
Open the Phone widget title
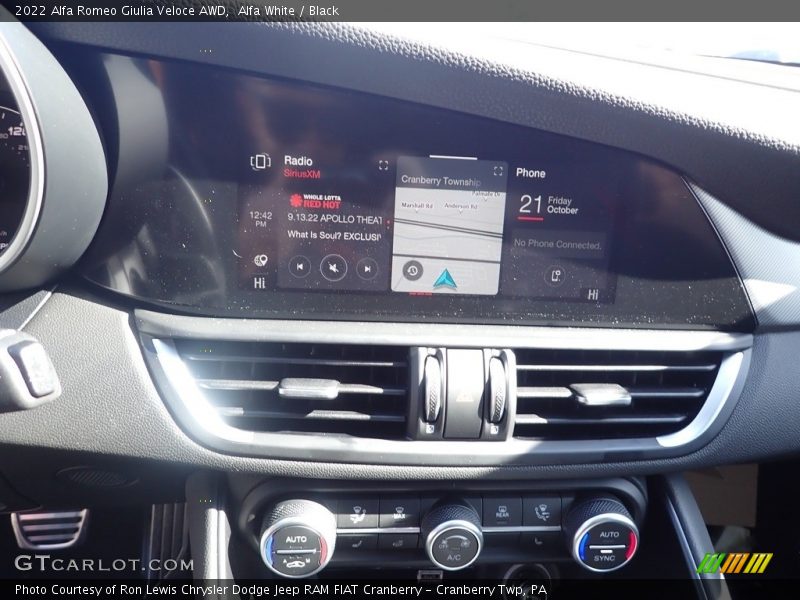[530, 173]
